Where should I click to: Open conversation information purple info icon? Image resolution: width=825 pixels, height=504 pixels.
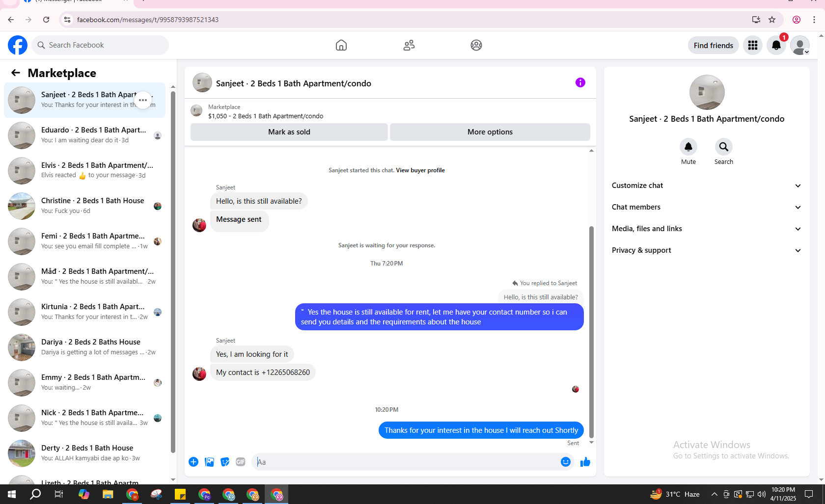580,82
